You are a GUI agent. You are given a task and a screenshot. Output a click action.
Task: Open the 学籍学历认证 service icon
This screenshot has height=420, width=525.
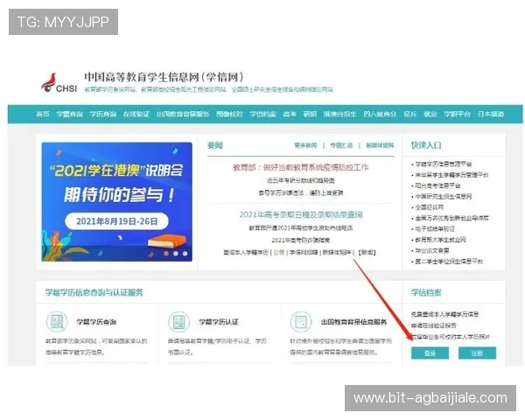[x=178, y=322]
